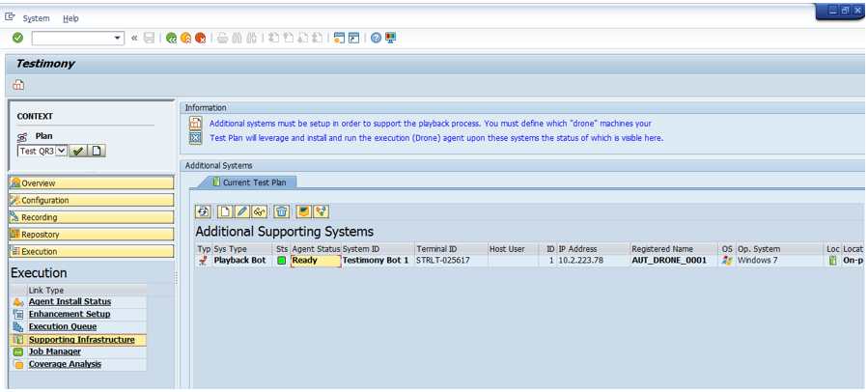Open the command field dropdown arrow
The image size is (868, 392).
[x=118, y=39]
